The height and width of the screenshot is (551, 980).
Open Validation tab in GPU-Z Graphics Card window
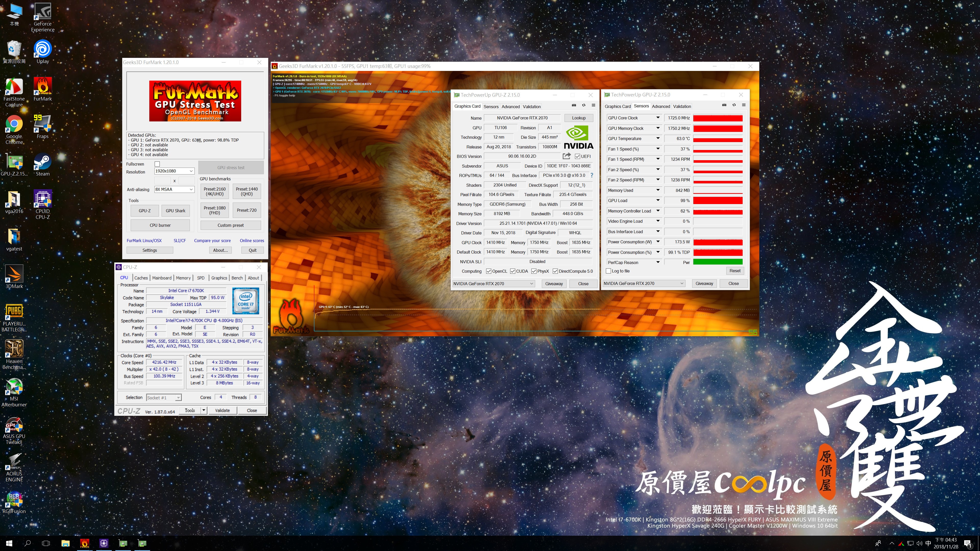coord(531,106)
